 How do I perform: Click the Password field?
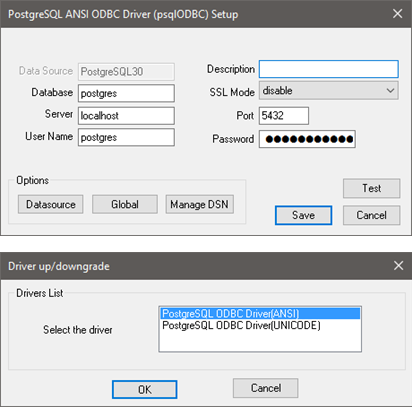(x=307, y=139)
